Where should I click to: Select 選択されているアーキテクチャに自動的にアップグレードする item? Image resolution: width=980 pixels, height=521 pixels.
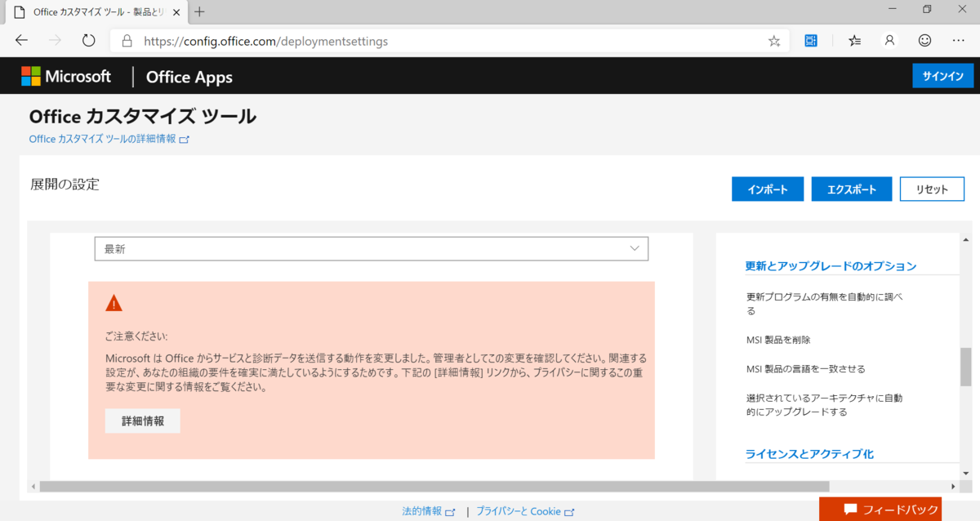coord(825,405)
